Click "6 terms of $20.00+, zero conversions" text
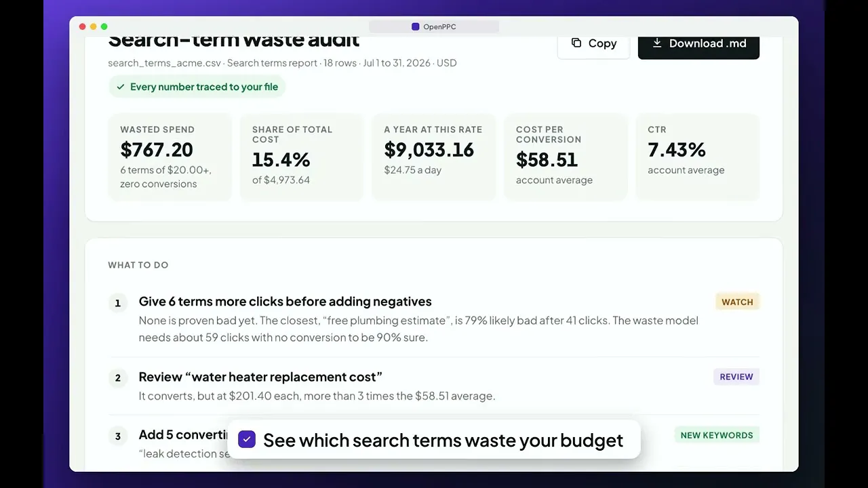This screenshot has width=868, height=488. pyautogui.click(x=165, y=177)
